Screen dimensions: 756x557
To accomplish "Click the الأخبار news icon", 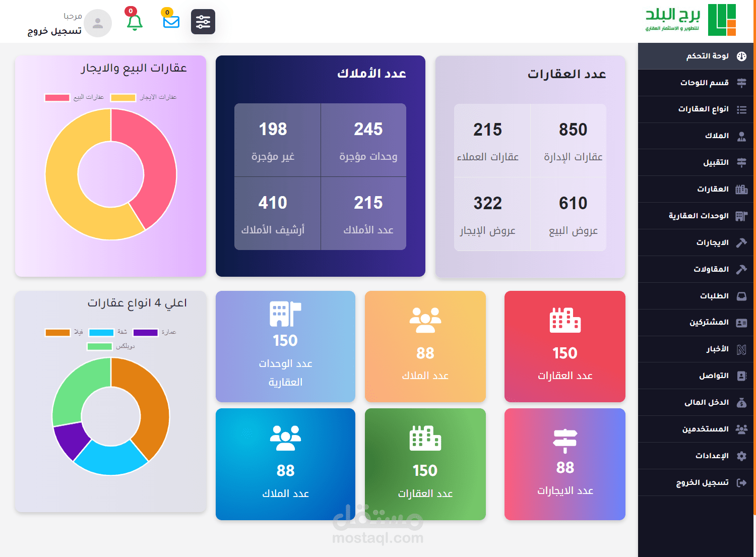I will pyautogui.click(x=741, y=349).
